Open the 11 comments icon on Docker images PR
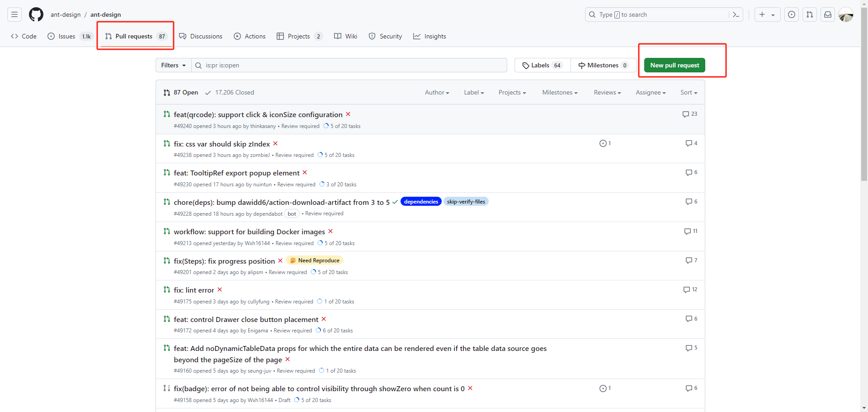Image resolution: width=868 pixels, height=412 pixels. pyautogui.click(x=691, y=231)
